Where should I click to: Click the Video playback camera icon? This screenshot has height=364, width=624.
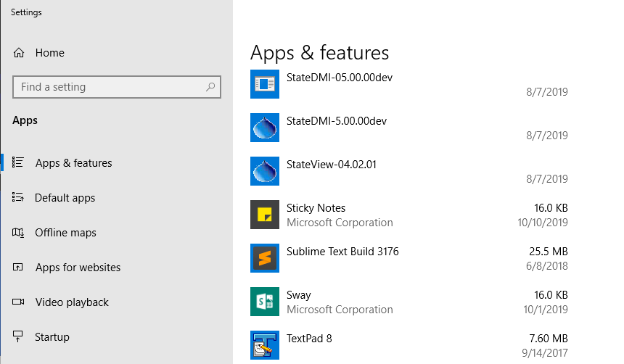pyautogui.click(x=18, y=302)
